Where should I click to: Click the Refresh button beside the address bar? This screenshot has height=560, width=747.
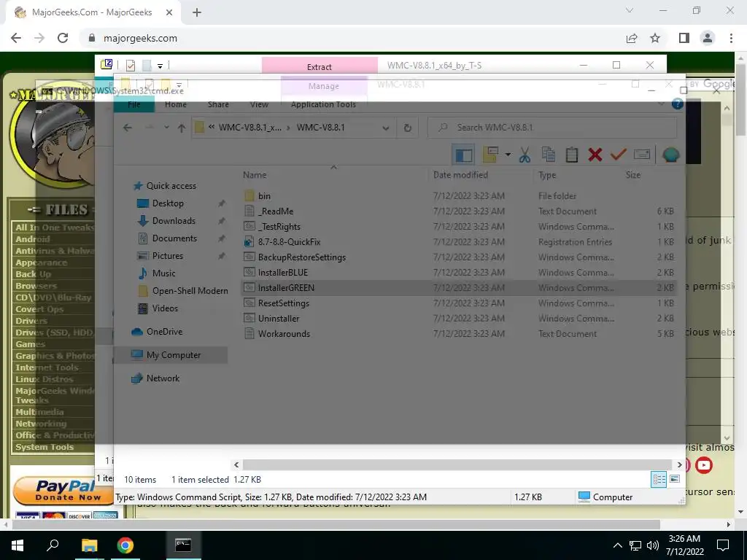(x=407, y=128)
